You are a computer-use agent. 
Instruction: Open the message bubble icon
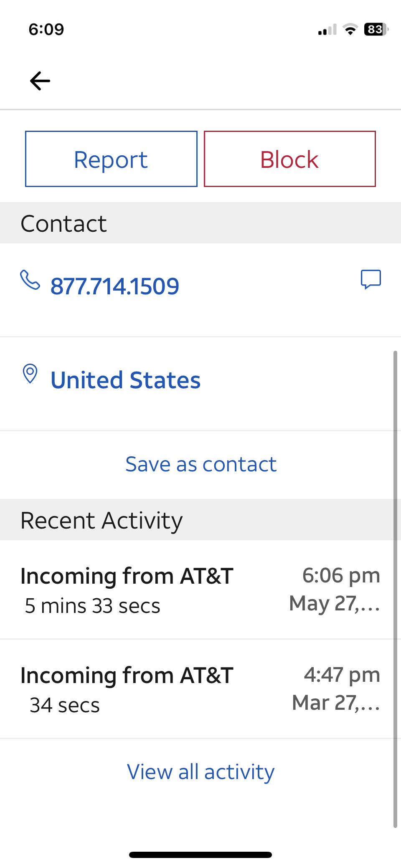[371, 279]
